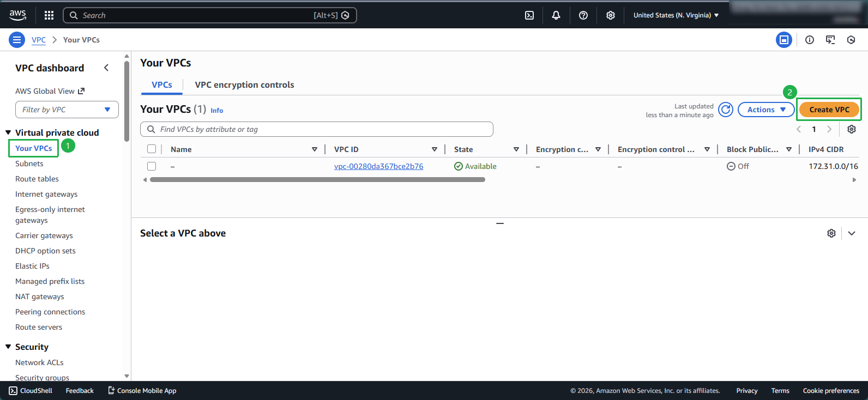Screen dimensions: 868x400
Task: Focus the top AWS Search box
Action: click(210, 15)
